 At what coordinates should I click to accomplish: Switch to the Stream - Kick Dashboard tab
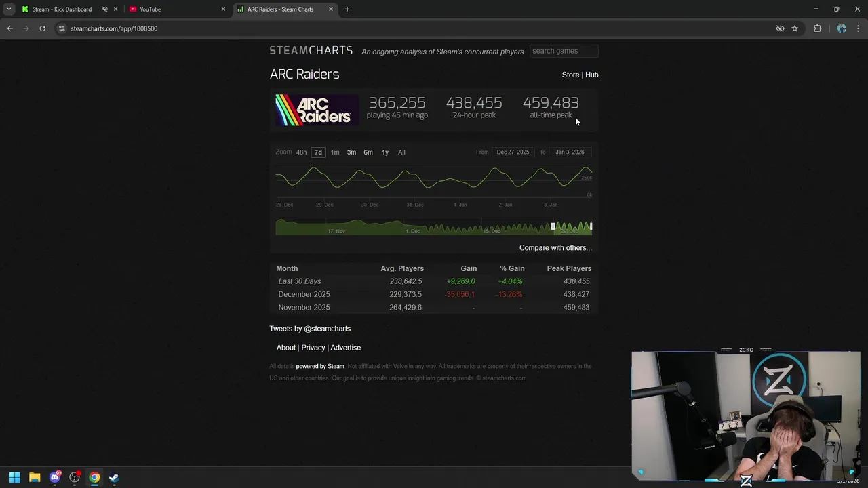click(x=62, y=9)
